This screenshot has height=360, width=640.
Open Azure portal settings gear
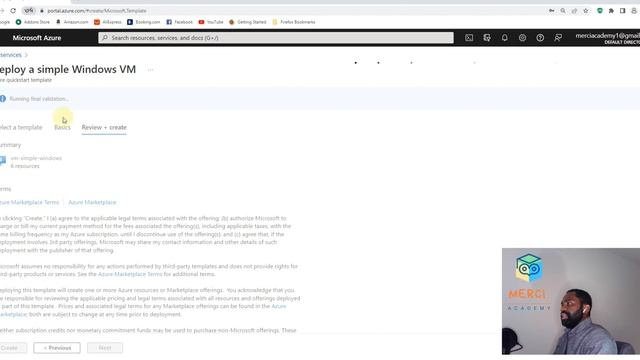(522, 38)
